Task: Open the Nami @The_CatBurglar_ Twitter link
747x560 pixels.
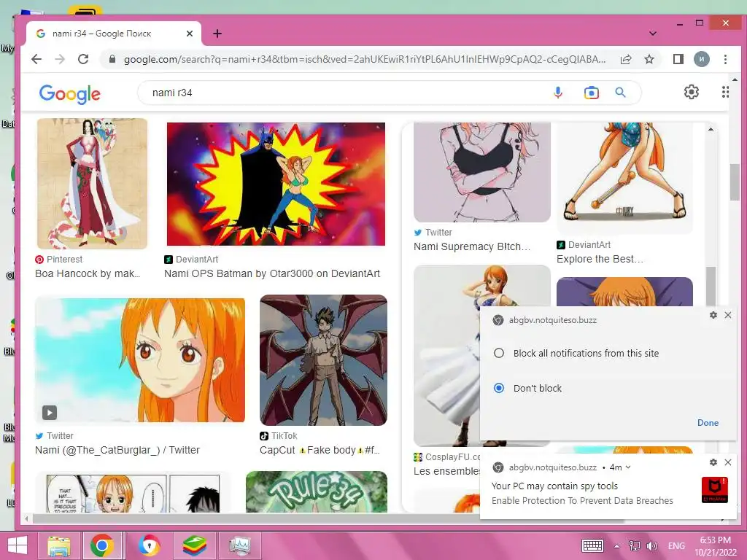Action: tap(117, 450)
